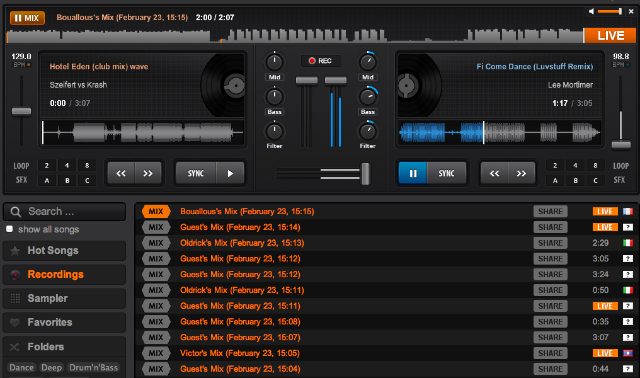Select the Dance folder tag
This screenshot has width=640, height=378.
[21, 367]
